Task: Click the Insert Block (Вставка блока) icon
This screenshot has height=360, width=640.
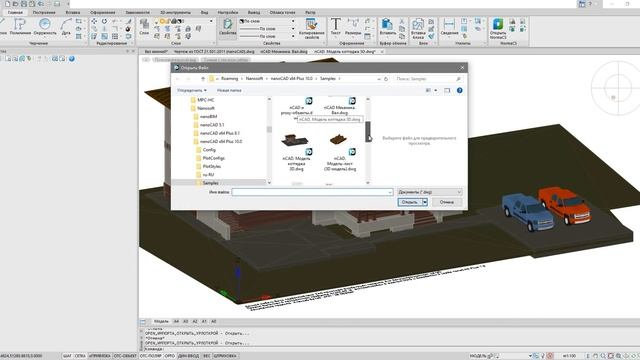Action: [x=418, y=29]
